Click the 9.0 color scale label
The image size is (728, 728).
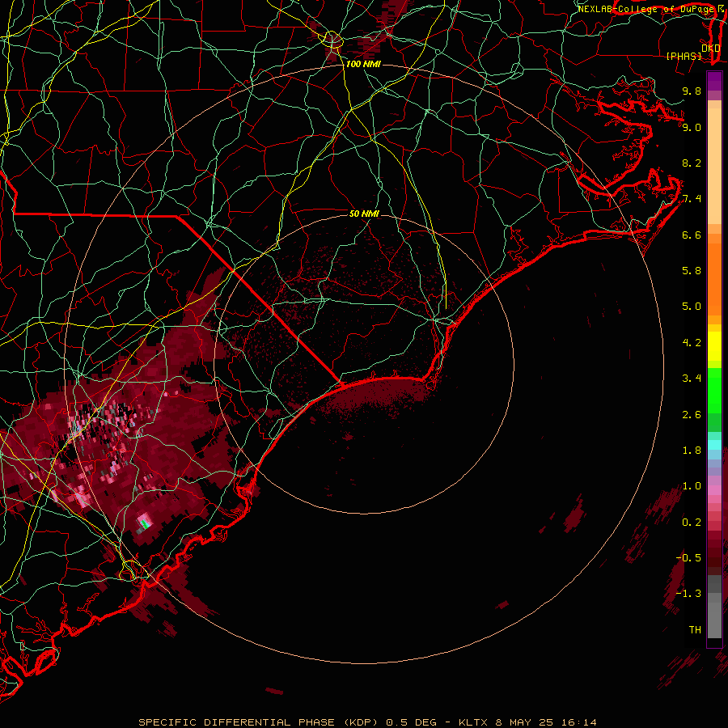point(692,127)
